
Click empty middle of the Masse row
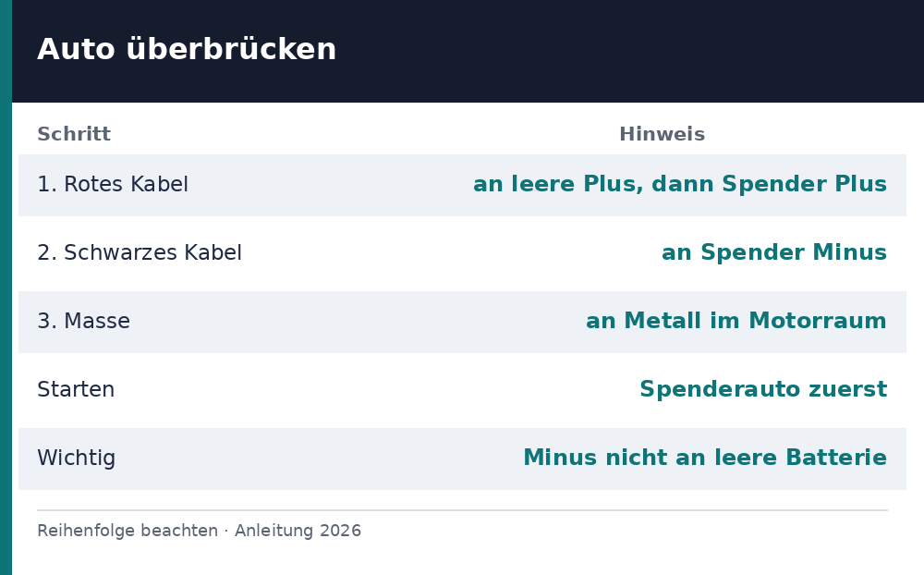point(354,322)
